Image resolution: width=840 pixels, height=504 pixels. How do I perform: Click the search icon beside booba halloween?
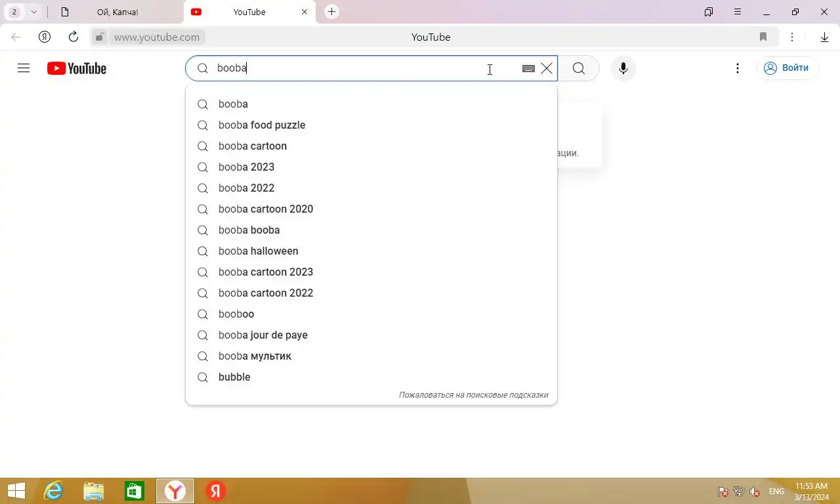(203, 251)
